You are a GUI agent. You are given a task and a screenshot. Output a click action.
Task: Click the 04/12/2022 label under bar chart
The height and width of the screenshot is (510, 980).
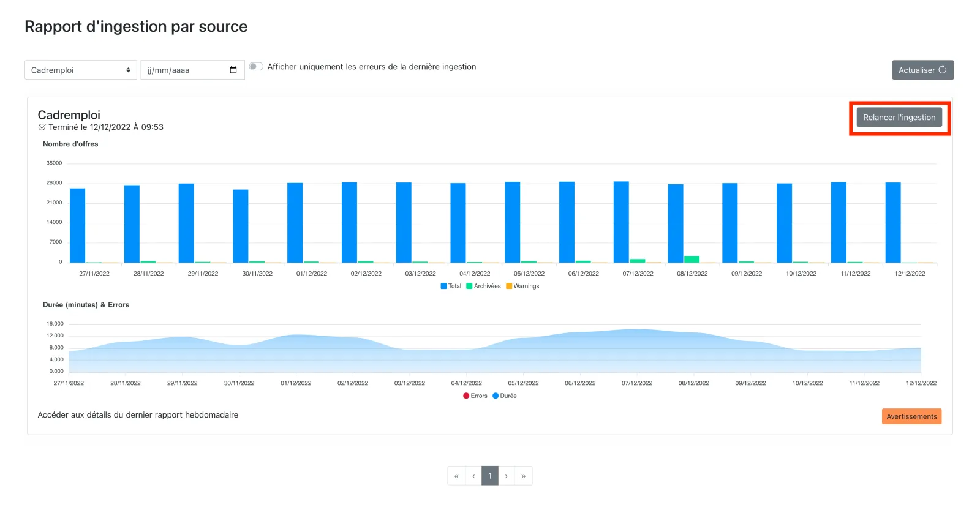coord(475,274)
